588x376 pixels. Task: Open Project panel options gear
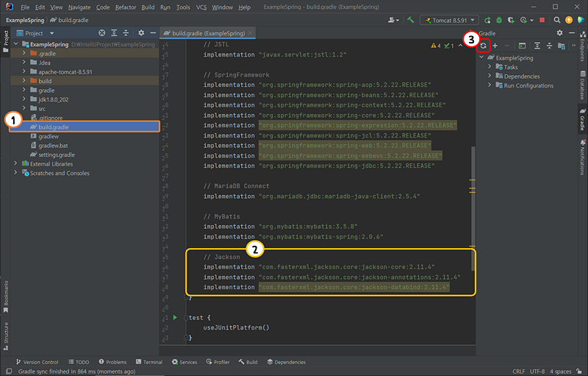(141, 33)
